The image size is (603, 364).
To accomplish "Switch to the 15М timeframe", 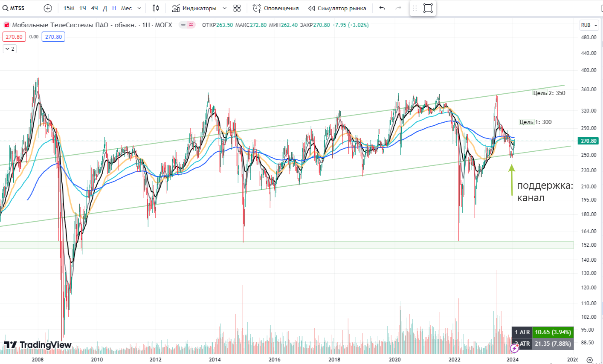I will [x=69, y=8].
